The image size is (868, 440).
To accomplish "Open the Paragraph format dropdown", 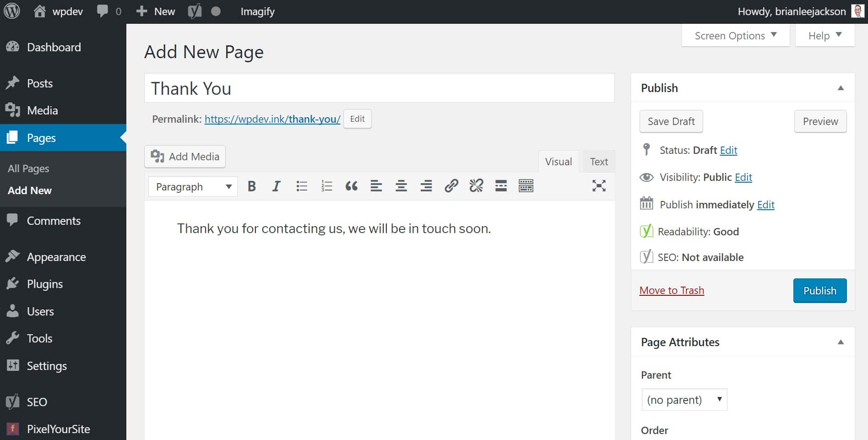I will [x=192, y=186].
